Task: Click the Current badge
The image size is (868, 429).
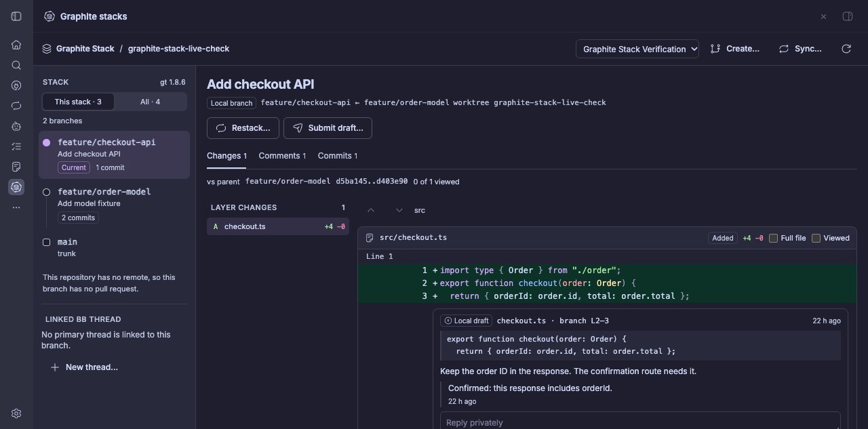Action: (74, 167)
